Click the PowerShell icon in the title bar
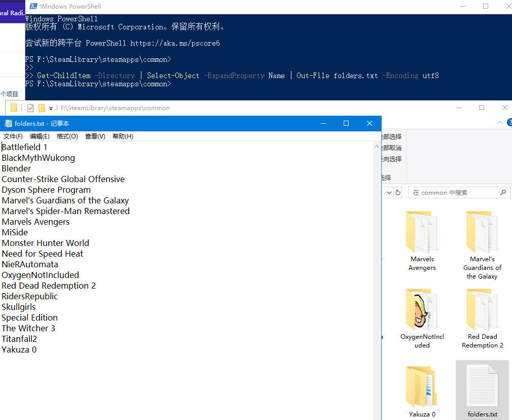This screenshot has height=420, width=512. (33, 7)
